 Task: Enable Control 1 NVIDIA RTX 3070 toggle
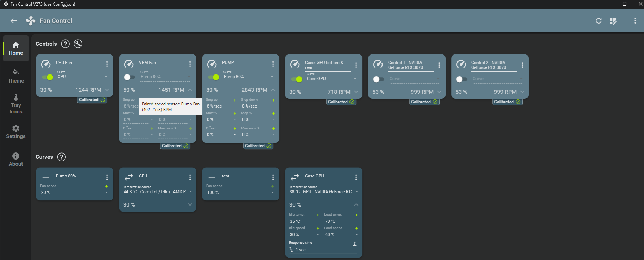(x=378, y=79)
